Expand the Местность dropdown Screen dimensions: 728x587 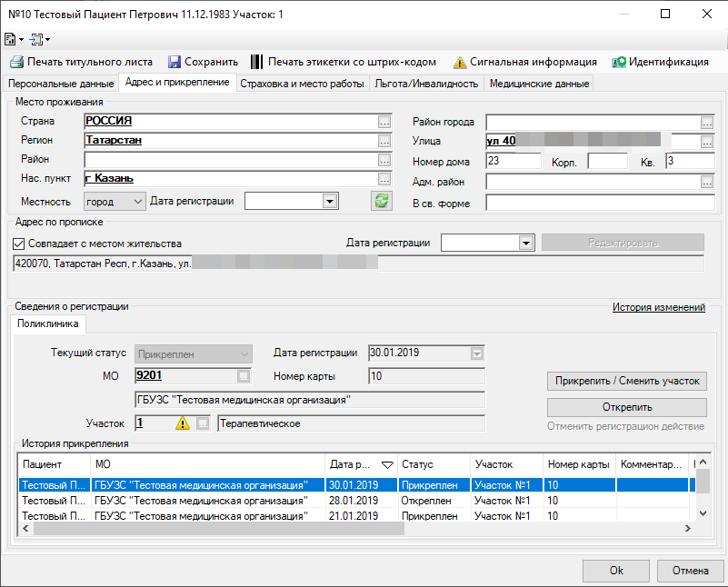pyautogui.click(x=137, y=201)
